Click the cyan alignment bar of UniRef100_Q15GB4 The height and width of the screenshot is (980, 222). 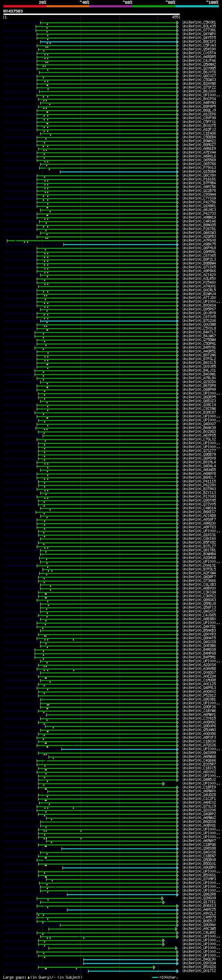[119, 172]
